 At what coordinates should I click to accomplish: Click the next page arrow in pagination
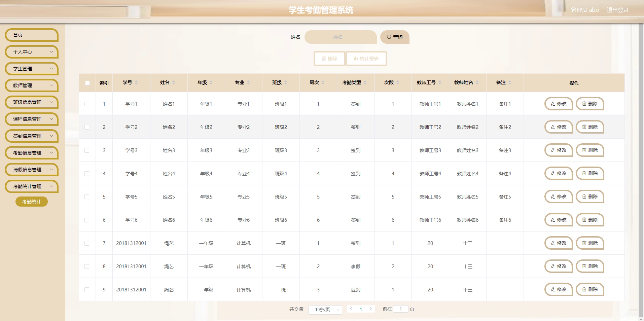pyautogui.click(x=371, y=309)
